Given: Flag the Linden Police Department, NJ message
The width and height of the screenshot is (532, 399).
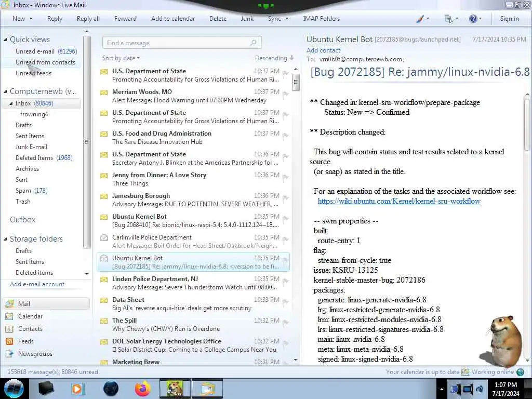Looking at the screenshot, I should tap(286, 281).
